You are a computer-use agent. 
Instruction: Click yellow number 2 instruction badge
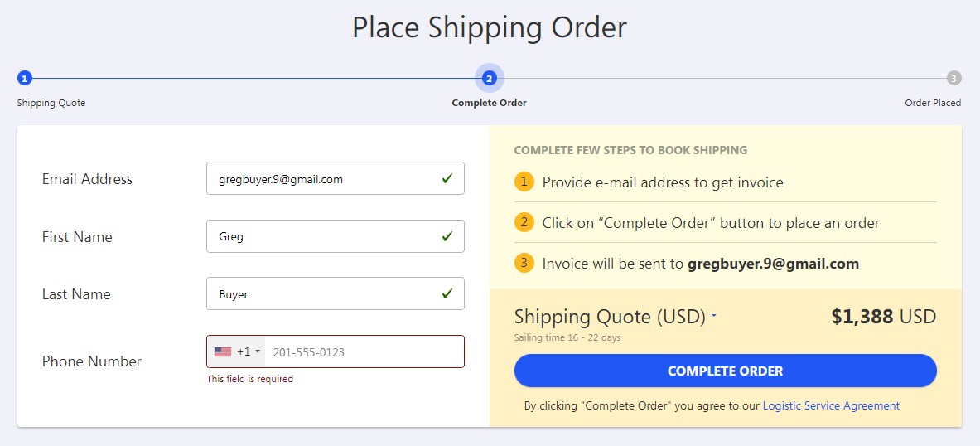pos(524,222)
